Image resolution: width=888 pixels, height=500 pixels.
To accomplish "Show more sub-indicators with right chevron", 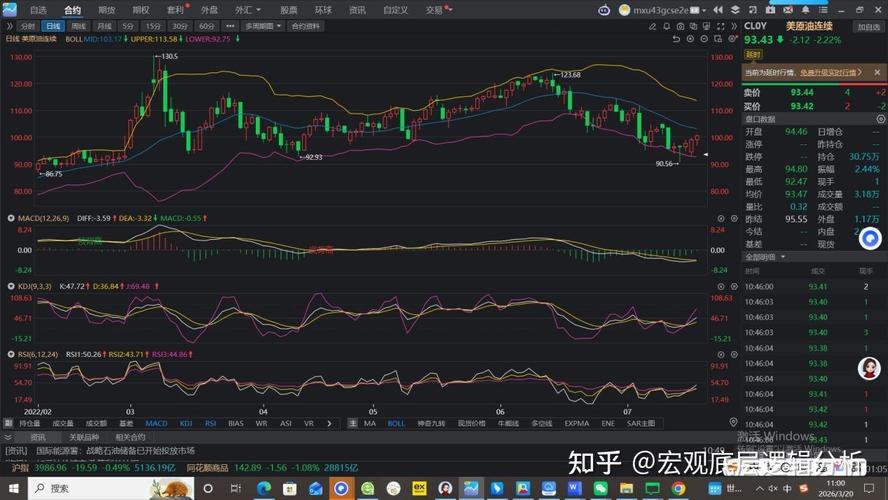I will [330, 423].
